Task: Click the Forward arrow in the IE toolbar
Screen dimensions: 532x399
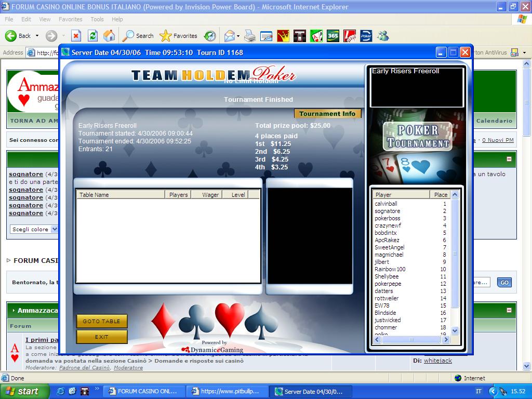Action: pyautogui.click(x=51, y=36)
